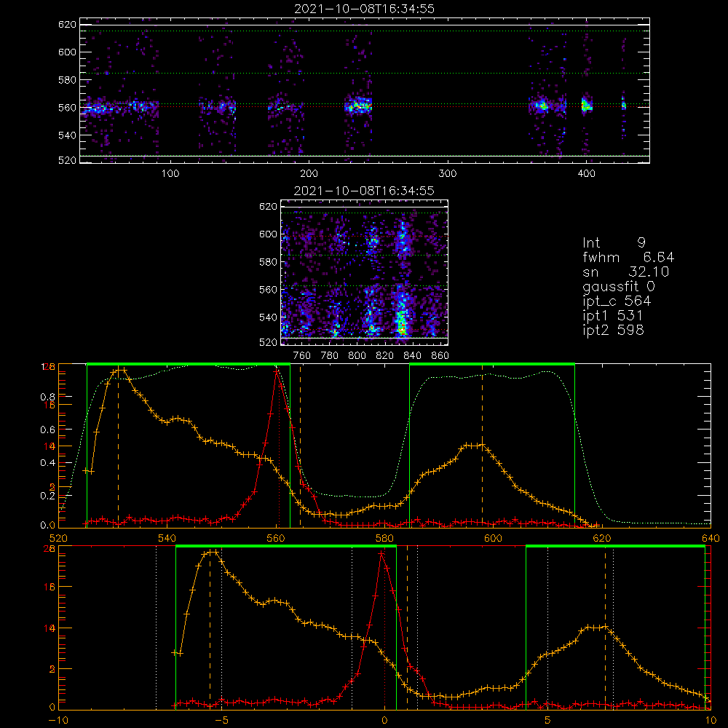Click x-axis label '780' on middle image
The image size is (728, 728).
click(x=330, y=356)
